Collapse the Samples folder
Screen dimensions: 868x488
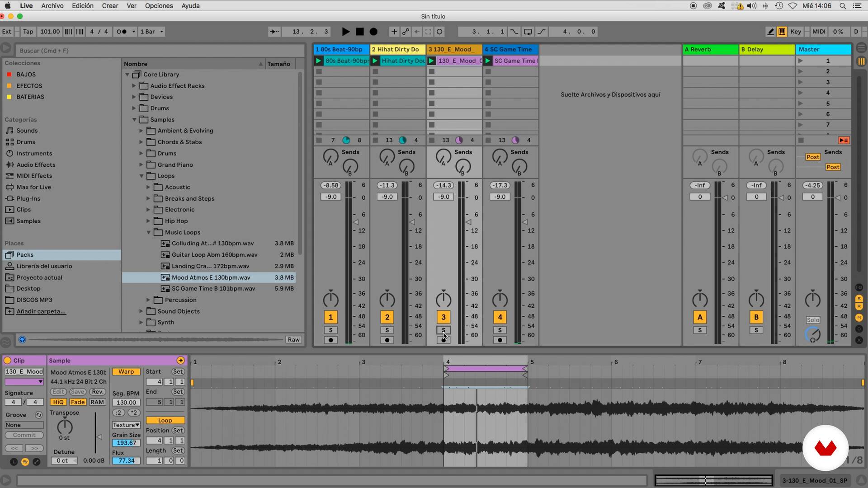coord(134,120)
